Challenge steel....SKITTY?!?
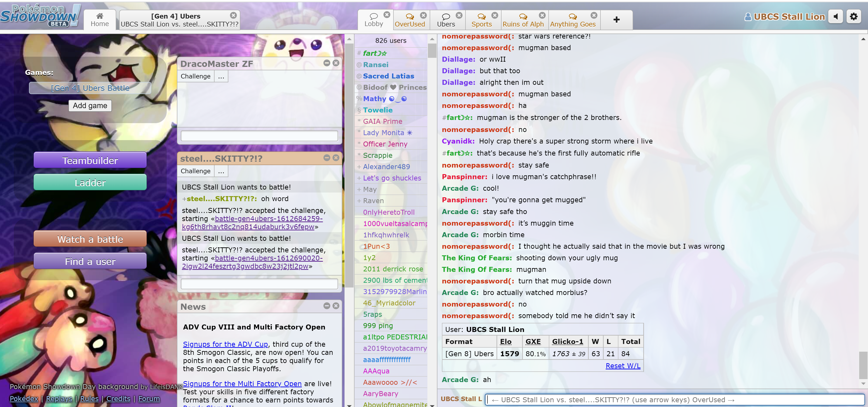Screen dimensions: 868x407 (x=195, y=171)
